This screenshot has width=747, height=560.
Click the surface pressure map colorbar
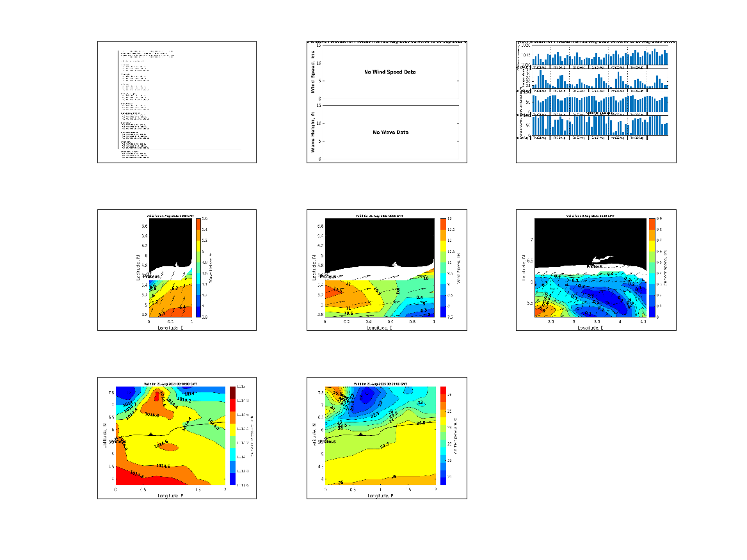232,436
